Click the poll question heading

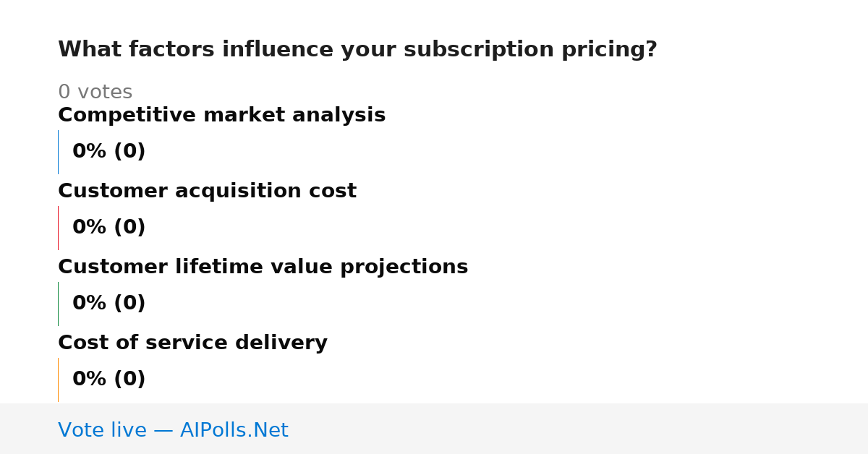(x=357, y=50)
